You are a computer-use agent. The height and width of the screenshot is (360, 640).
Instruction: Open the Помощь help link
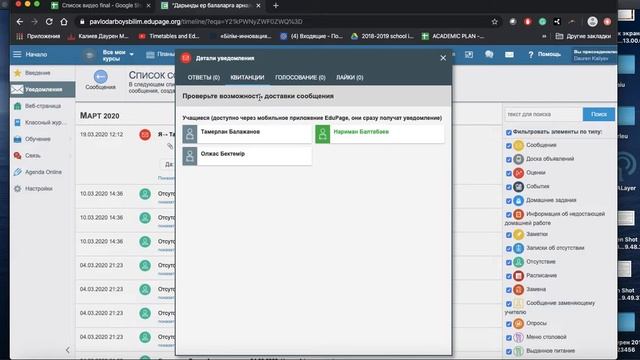click(544, 54)
